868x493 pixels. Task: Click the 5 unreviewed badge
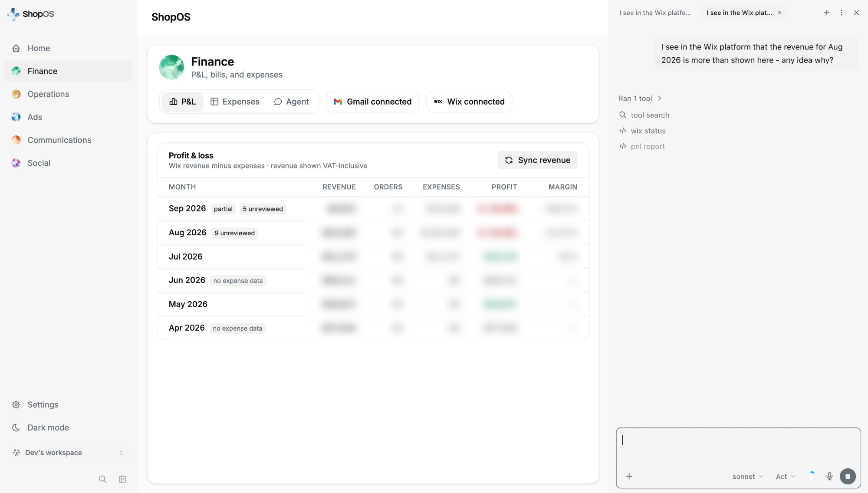click(263, 209)
